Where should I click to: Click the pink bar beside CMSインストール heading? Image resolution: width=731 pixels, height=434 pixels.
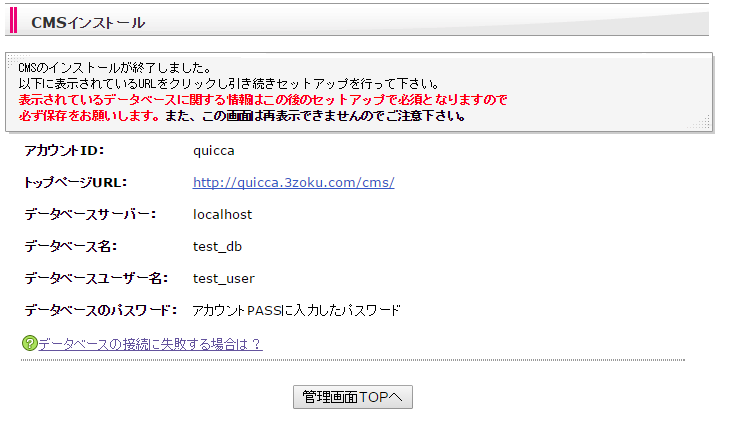point(14,21)
